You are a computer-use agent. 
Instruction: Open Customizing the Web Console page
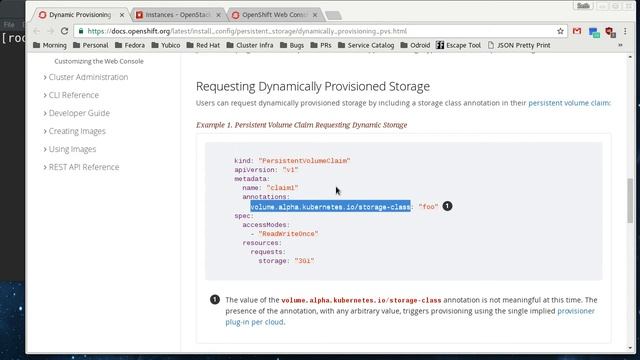tap(99, 61)
